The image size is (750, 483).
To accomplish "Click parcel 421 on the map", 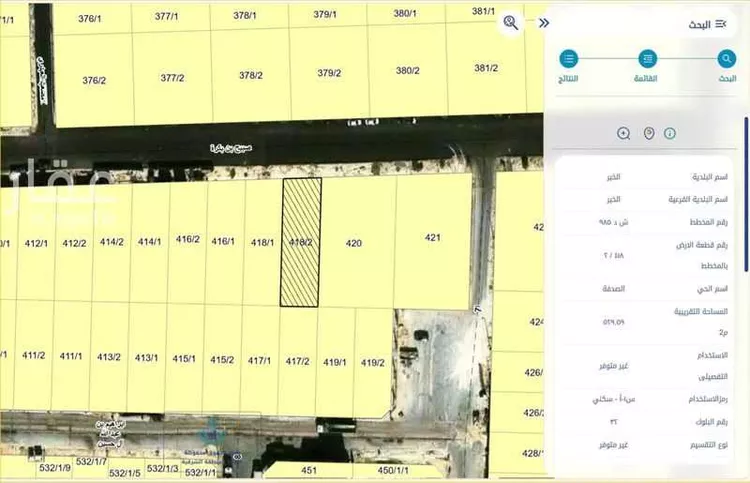I will pos(432,241).
